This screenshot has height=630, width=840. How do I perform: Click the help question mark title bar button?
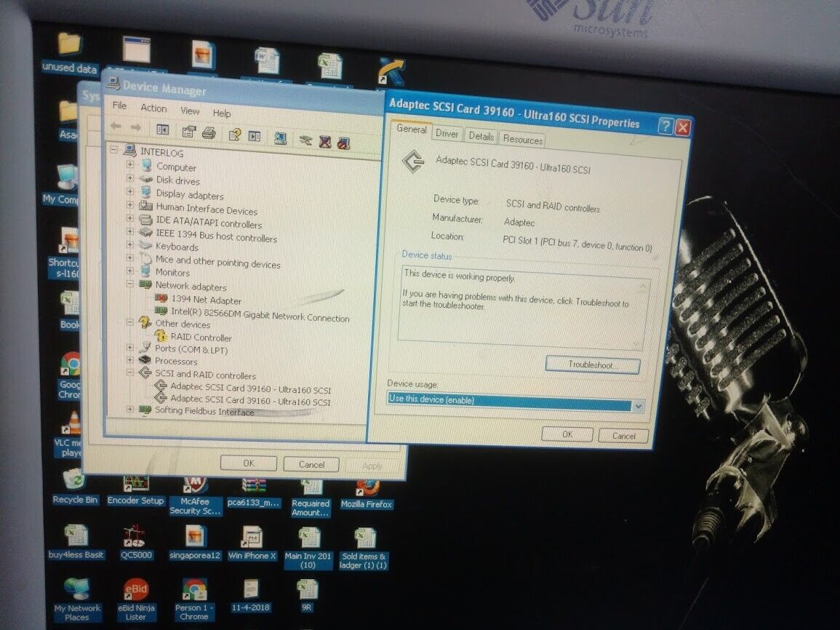tap(666, 127)
